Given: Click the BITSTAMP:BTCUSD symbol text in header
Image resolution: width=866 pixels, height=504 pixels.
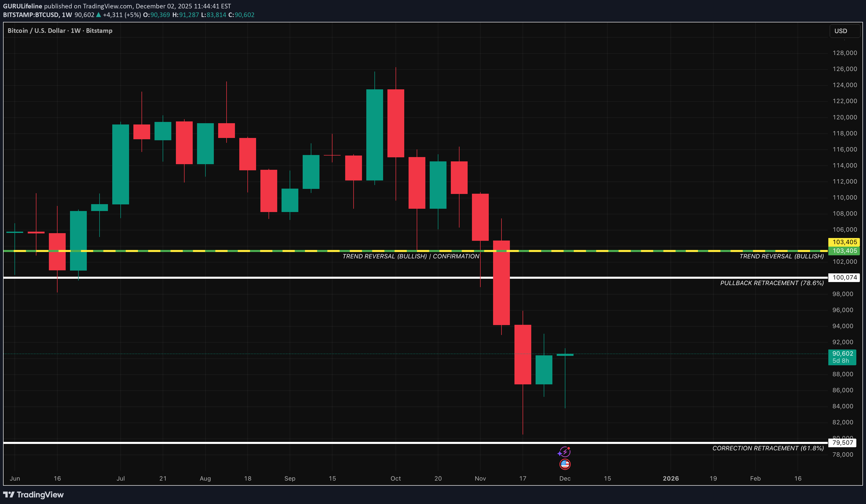Looking at the screenshot, I should click(x=31, y=15).
